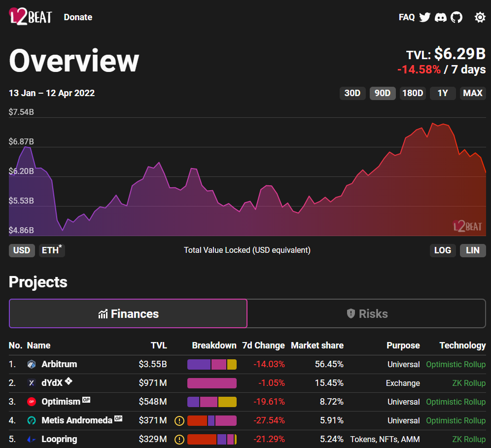This screenshot has height=448, width=491.
Task: Click the shield icon on Risks tab
Action: (351, 313)
